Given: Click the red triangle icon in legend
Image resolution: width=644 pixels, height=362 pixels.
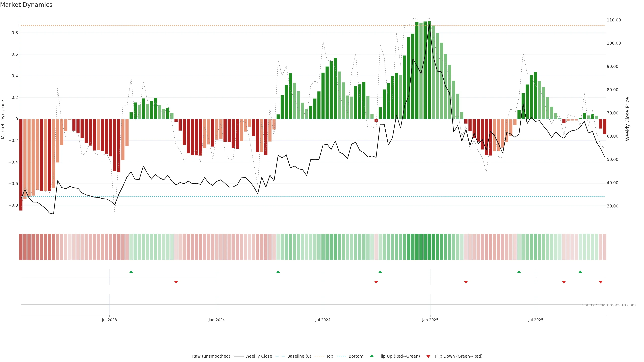Looking at the screenshot, I should click(428, 356).
